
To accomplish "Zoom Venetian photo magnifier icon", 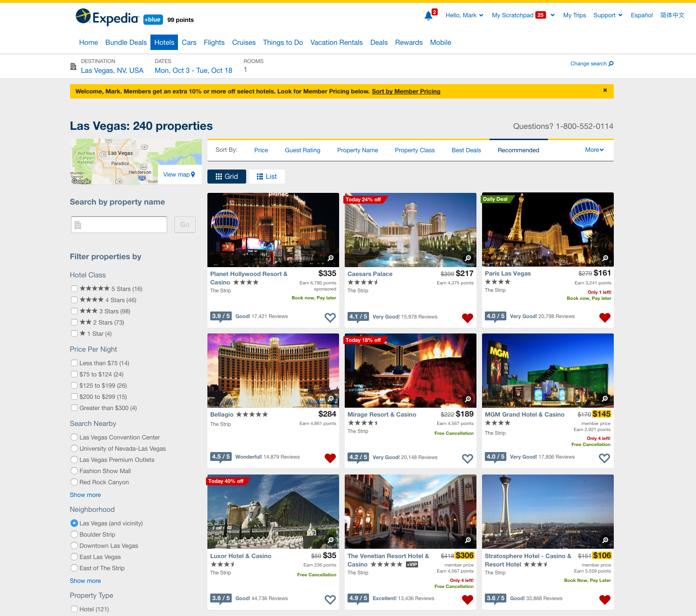I will pyautogui.click(x=468, y=540).
